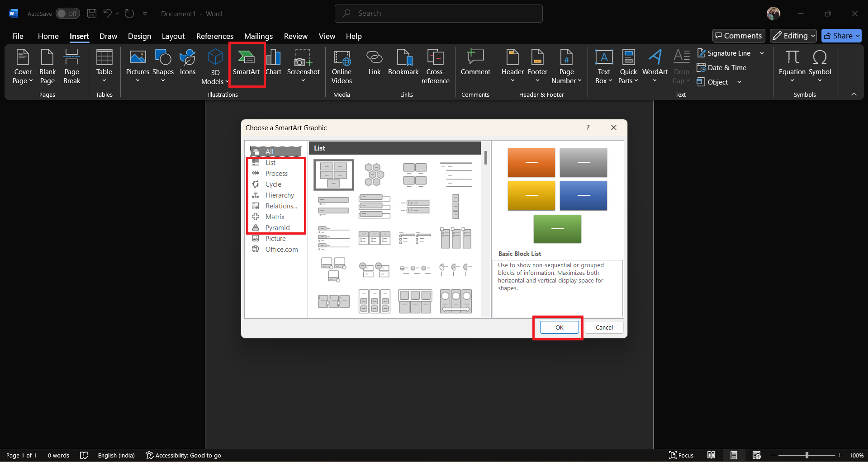Select the Hierarchy SmartArt category
Image resolution: width=868 pixels, height=462 pixels.
(x=276, y=195)
